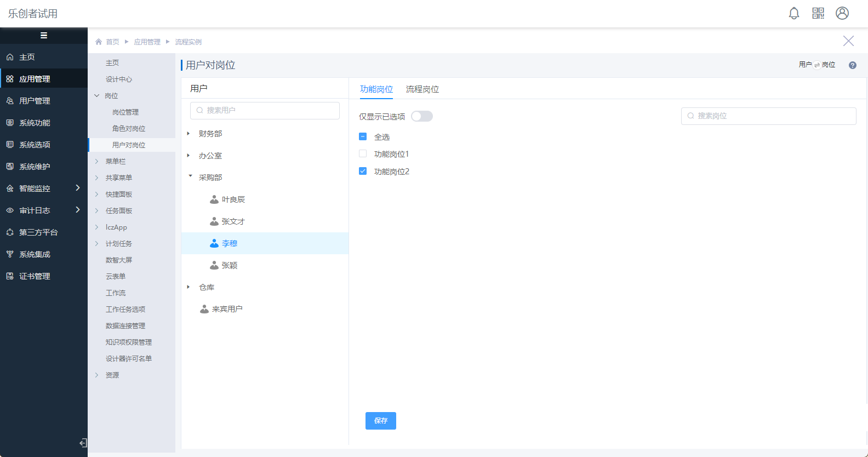Image resolution: width=868 pixels, height=457 pixels.
Task: Click the QR code icon
Action: click(x=818, y=13)
